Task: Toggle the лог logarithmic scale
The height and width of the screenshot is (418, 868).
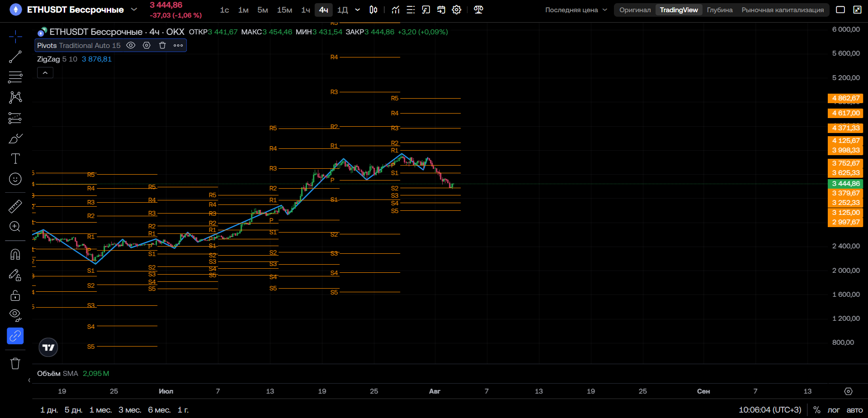Action: (834, 410)
